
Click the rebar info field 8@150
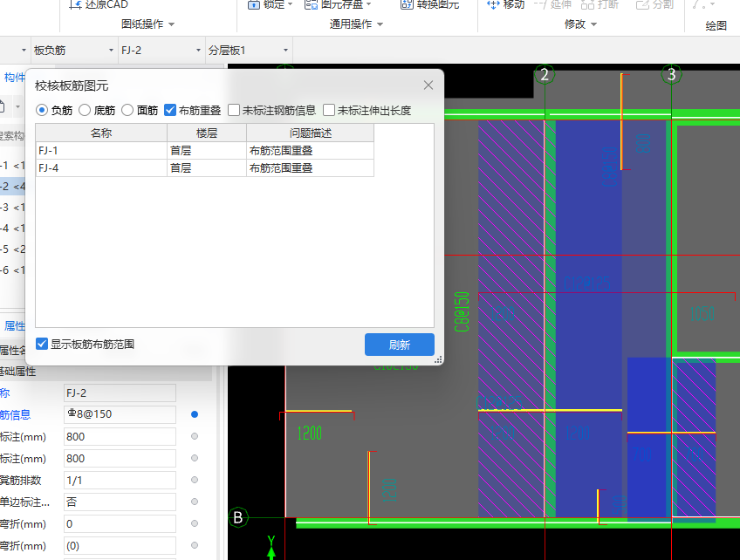[120, 414]
